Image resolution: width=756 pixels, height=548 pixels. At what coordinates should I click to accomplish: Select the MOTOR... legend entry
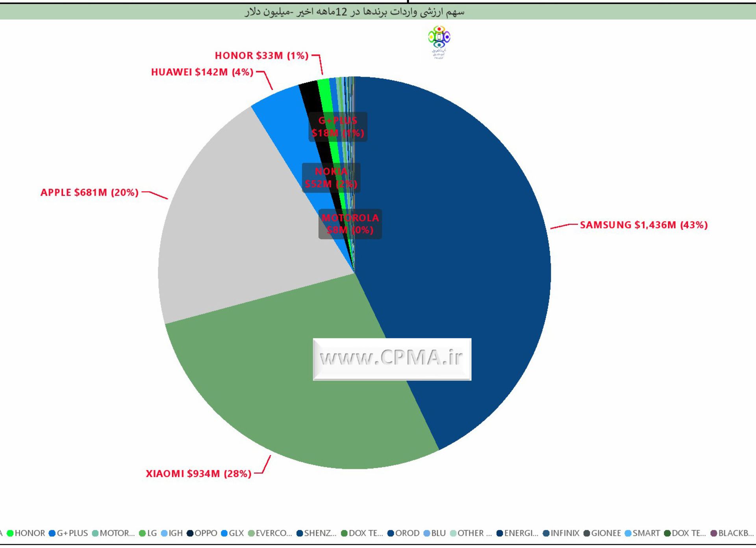pyautogui.click(x=117, y=533)
